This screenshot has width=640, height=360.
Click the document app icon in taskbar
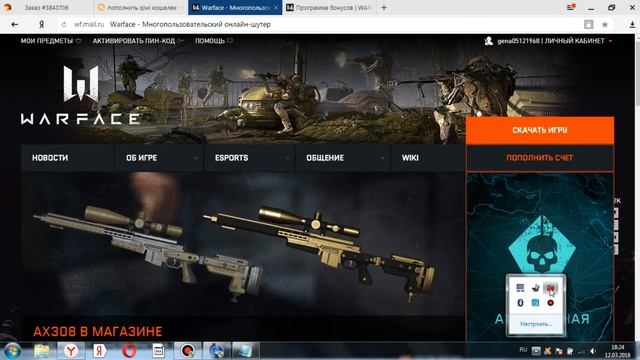tap(158, 351)
